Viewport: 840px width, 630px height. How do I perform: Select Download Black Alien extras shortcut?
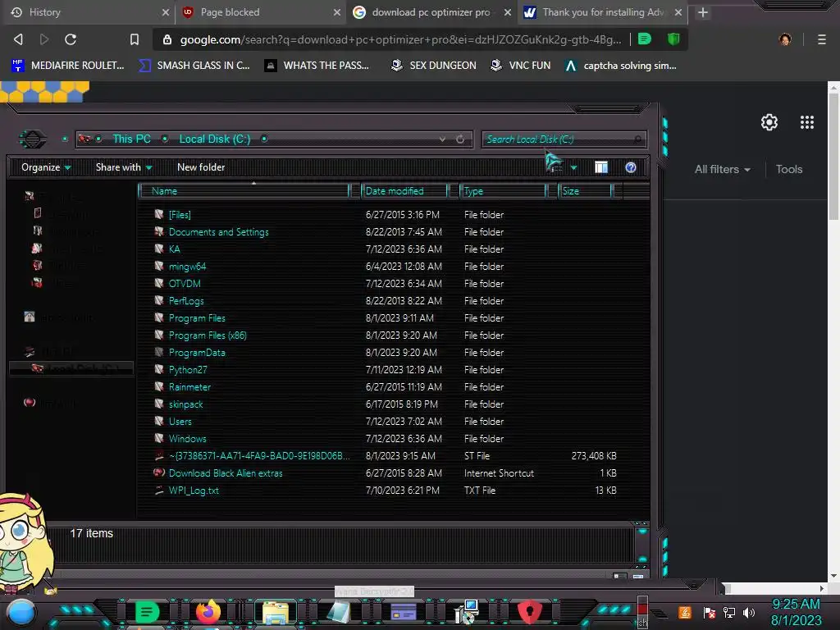(x=225, y=473)
